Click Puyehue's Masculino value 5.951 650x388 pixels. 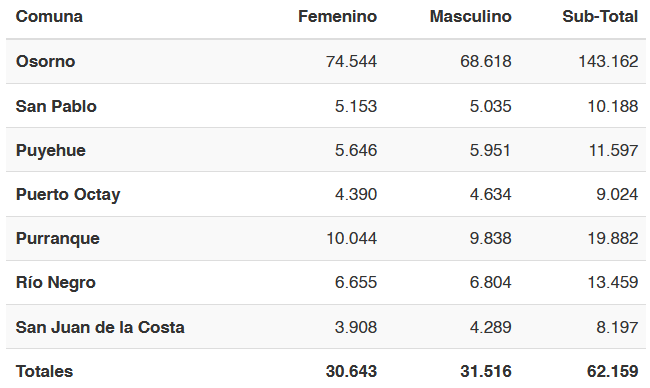click(x=490, y=150)
